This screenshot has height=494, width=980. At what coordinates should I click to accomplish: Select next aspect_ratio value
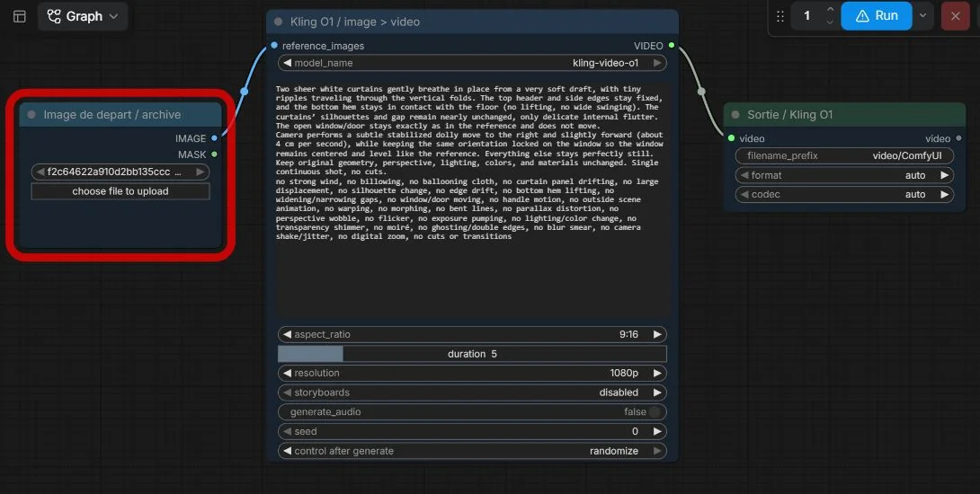[657, 335]
